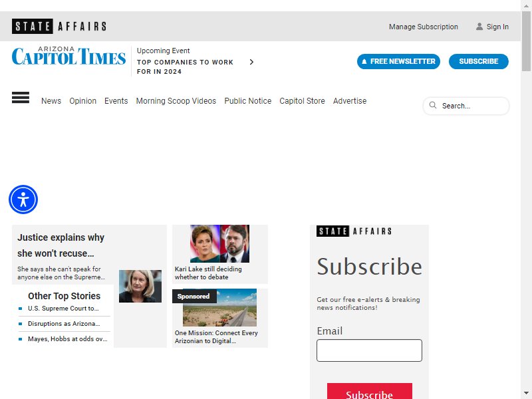Click the blue SUBSCRIBE button

coord(479,61)
